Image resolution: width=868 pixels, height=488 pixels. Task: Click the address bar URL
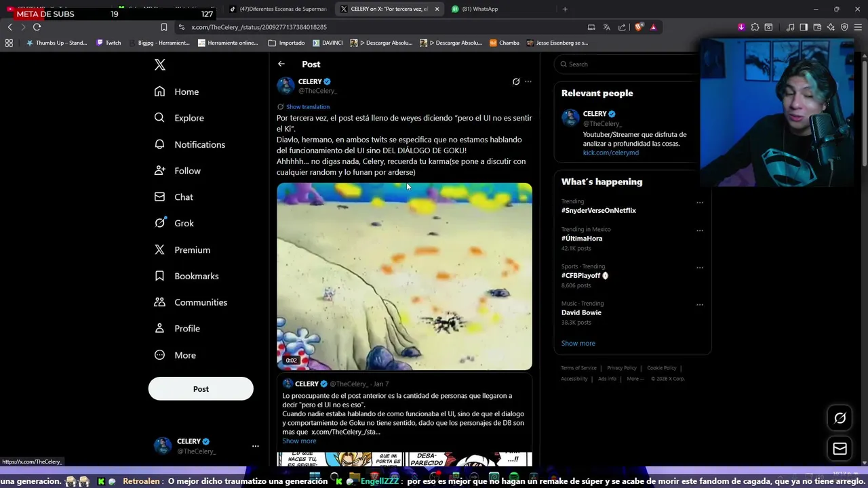coord(259,27)
